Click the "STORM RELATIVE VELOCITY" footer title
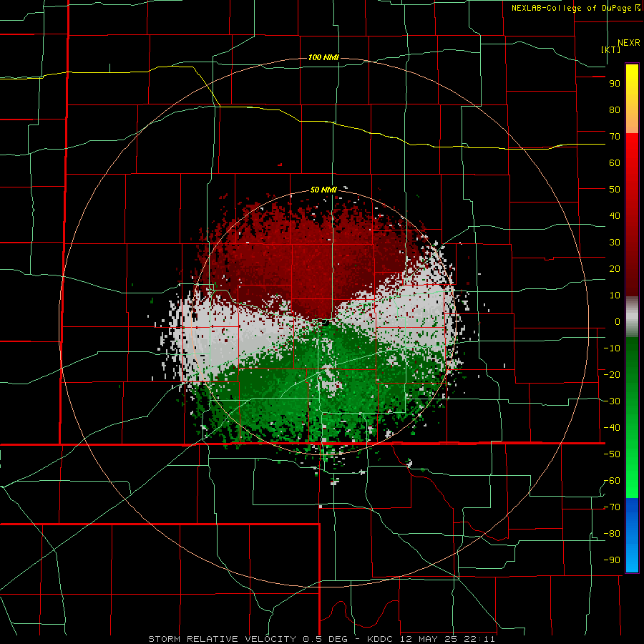Screen dimensions: 644x644 pos(222,639)
